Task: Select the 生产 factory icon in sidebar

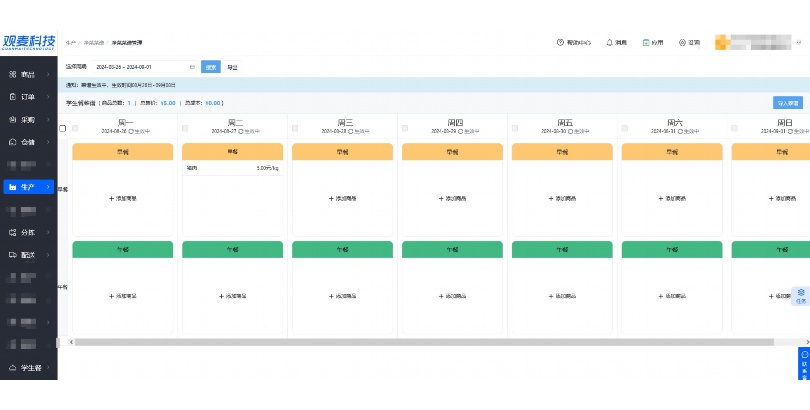Action: [x=13, y=187]
